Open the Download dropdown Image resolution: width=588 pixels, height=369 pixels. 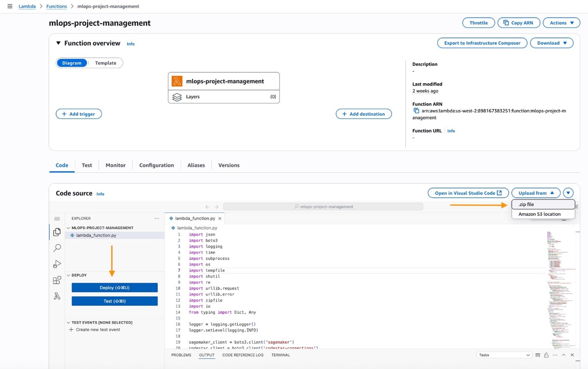551,43
